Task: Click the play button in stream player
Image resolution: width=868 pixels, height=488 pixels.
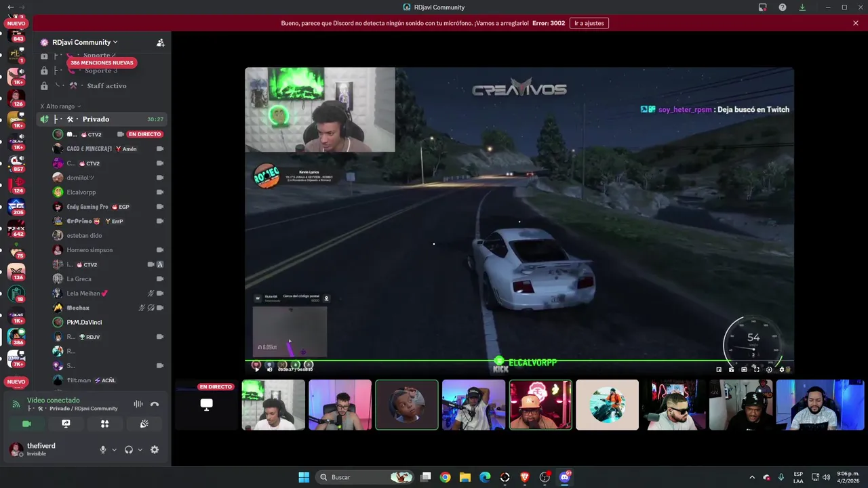Action: (x=257, y=369)
